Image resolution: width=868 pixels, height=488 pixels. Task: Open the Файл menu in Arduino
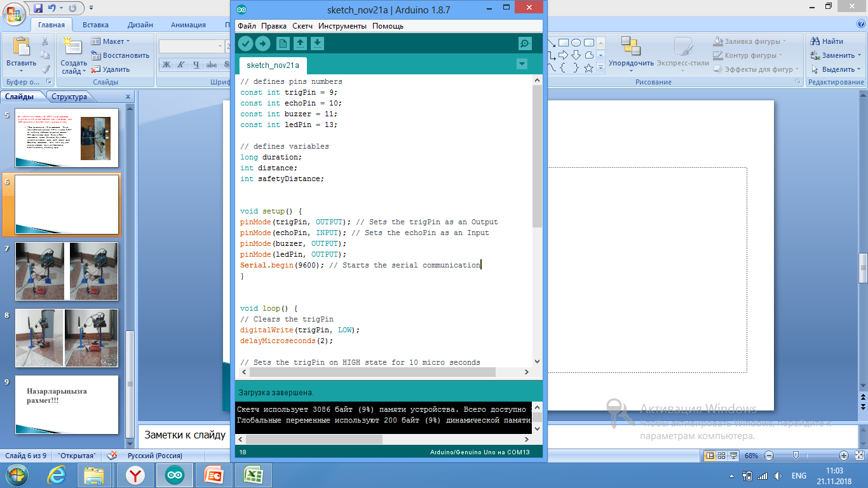click(x=247, y=26)
